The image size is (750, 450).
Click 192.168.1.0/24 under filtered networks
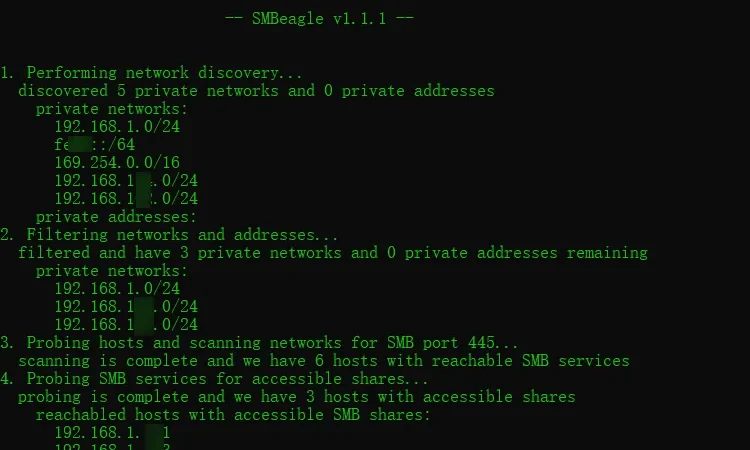(x=117, y=289)
